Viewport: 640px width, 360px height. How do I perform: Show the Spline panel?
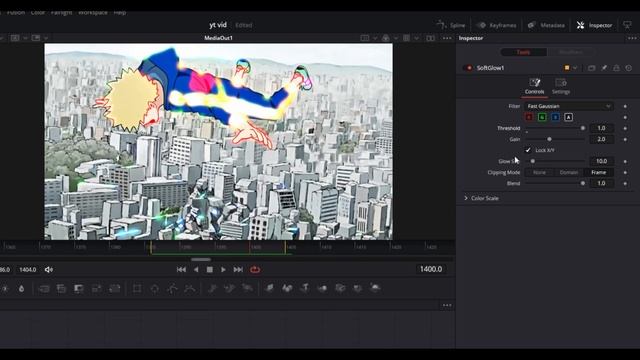[x=451, y=25]
